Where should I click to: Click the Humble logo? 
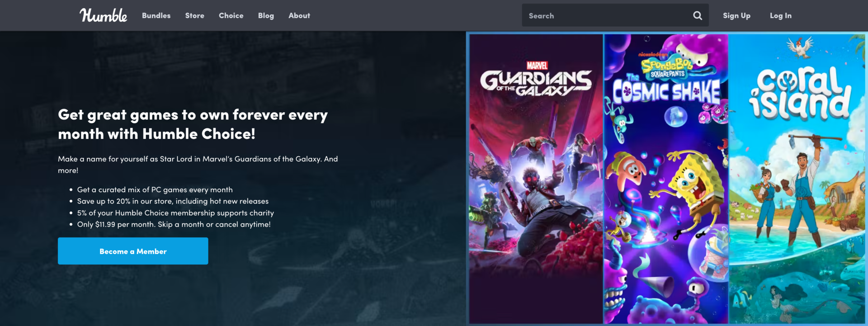[104, 15]
